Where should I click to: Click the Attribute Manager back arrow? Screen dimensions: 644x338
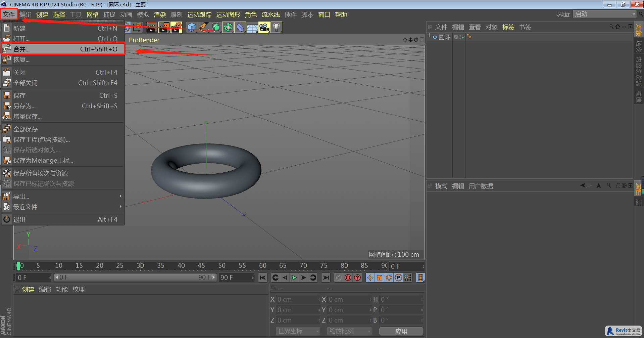583,185
